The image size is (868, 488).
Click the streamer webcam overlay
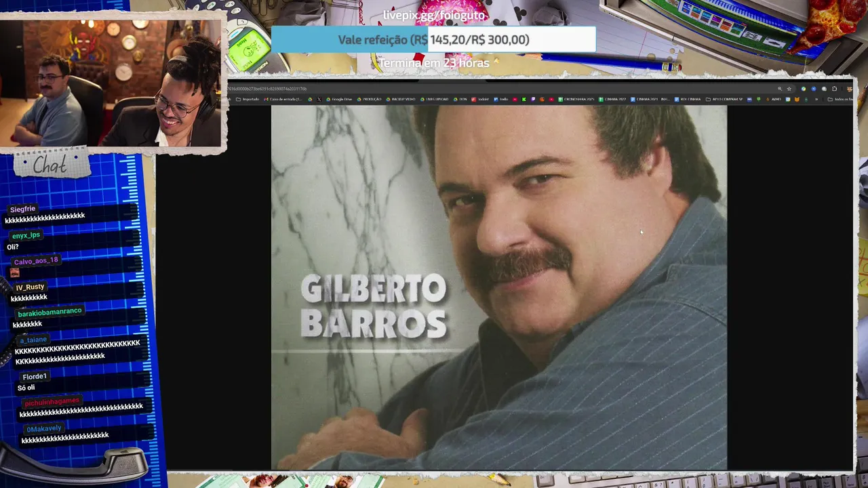[113, 81]
